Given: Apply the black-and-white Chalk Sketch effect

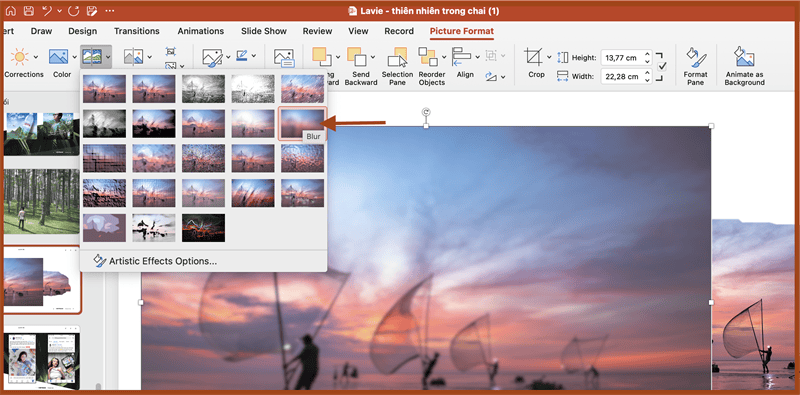Looking at the screenshot, I should click(x=104, y=124).
